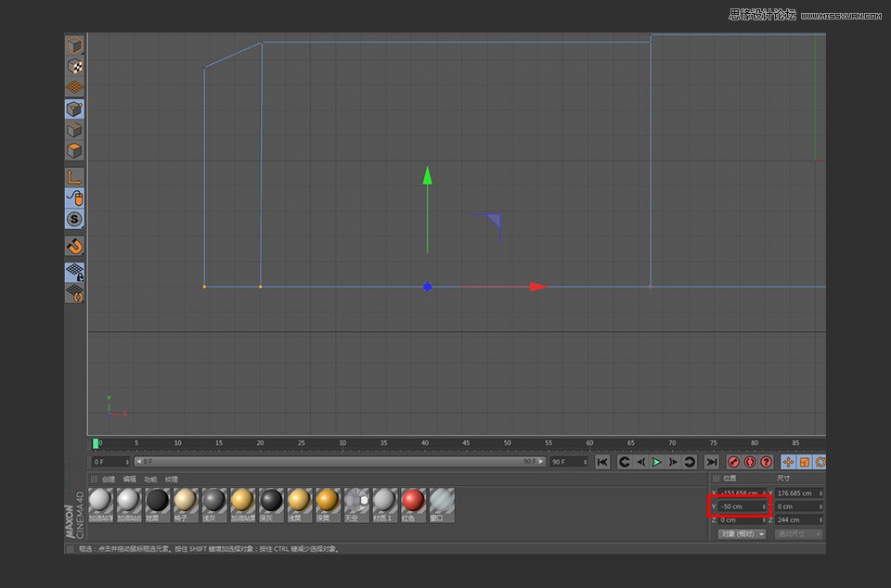
Task: Activate the Move tool icon above coordinates panel
Action: coord(789,462)
